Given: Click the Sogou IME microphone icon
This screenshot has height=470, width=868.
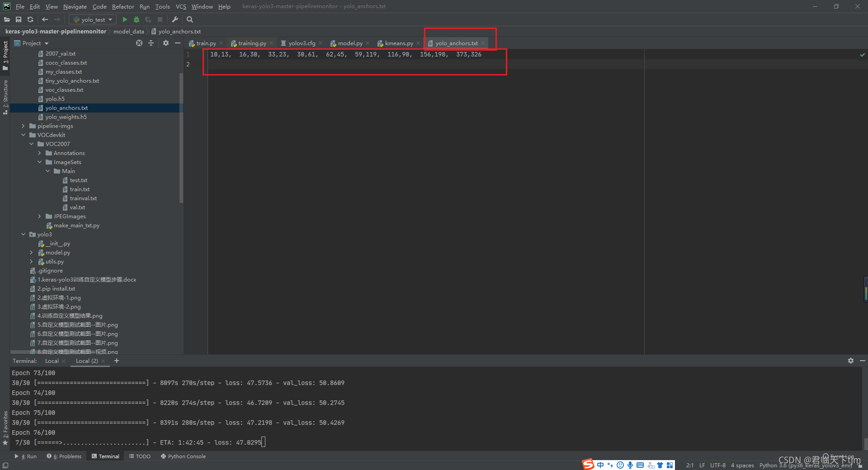Looking at the screenshot, I should coord(630,465).
